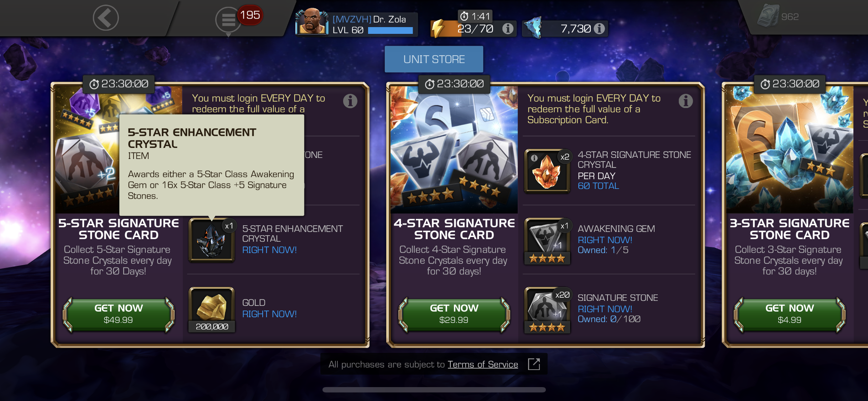The image size is (868, 401).
Task: Tap the 4-star Awakening Gem icon
Action: [547, 241]
